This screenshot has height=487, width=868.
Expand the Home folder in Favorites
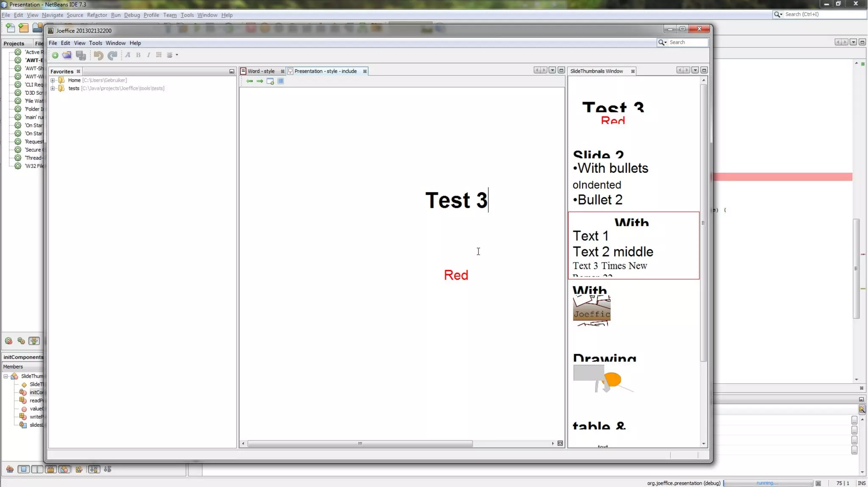pyautogui.click(x=53, y=80)
